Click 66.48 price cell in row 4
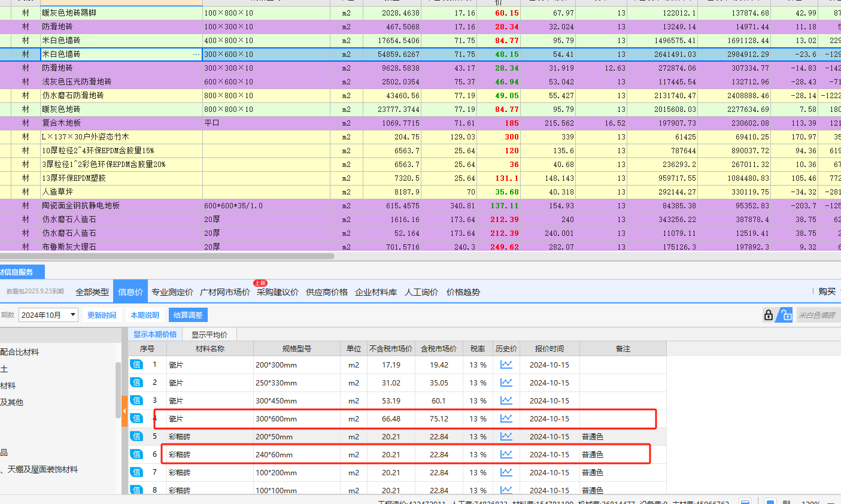This screenshot has width=841, height=504. click(x=391, y=418)
